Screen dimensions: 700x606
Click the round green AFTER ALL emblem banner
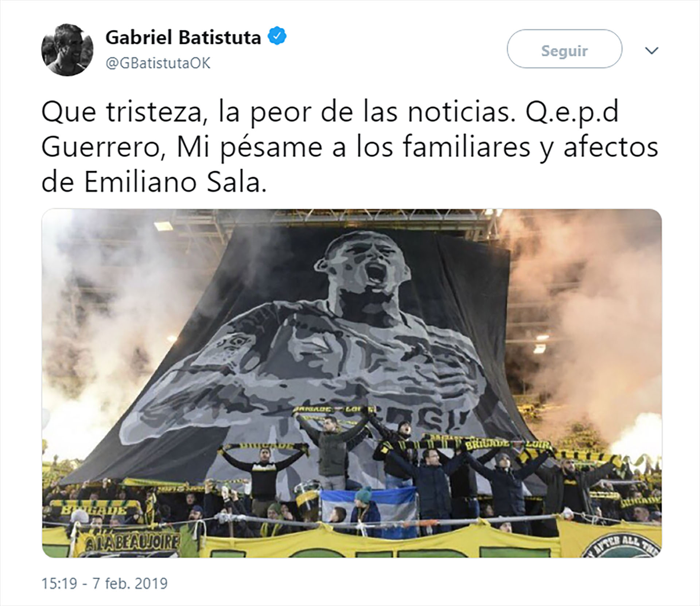tap(633, 546)
